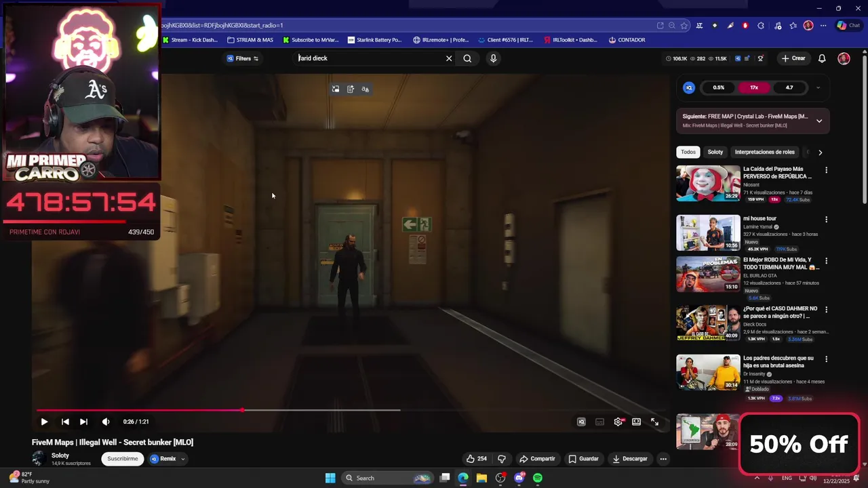The height and width of the screenshot is (488, 868).
Task: Open Edge Copilot Chat button
Action: pyautogui.click(x=848, y=26)
